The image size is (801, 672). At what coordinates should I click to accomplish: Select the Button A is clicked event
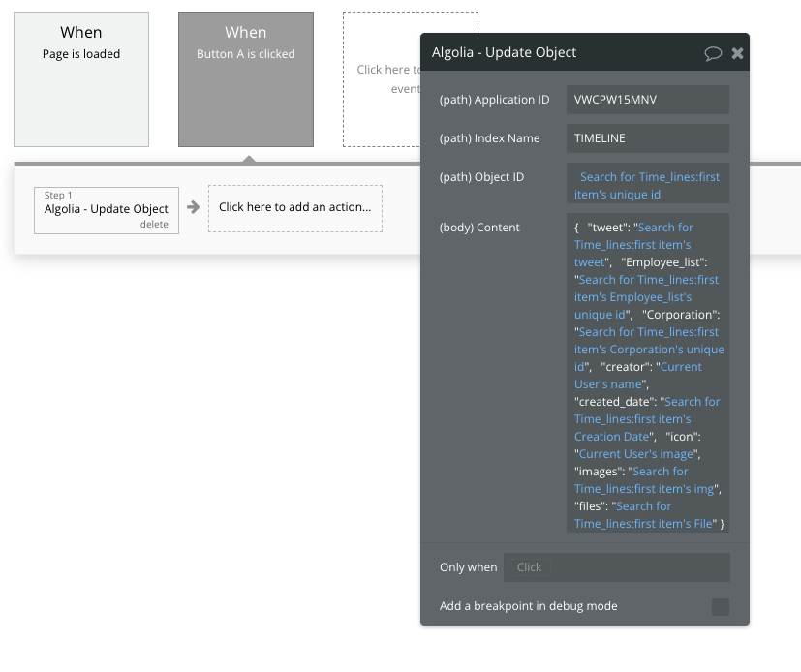click(x=246, y=79)
